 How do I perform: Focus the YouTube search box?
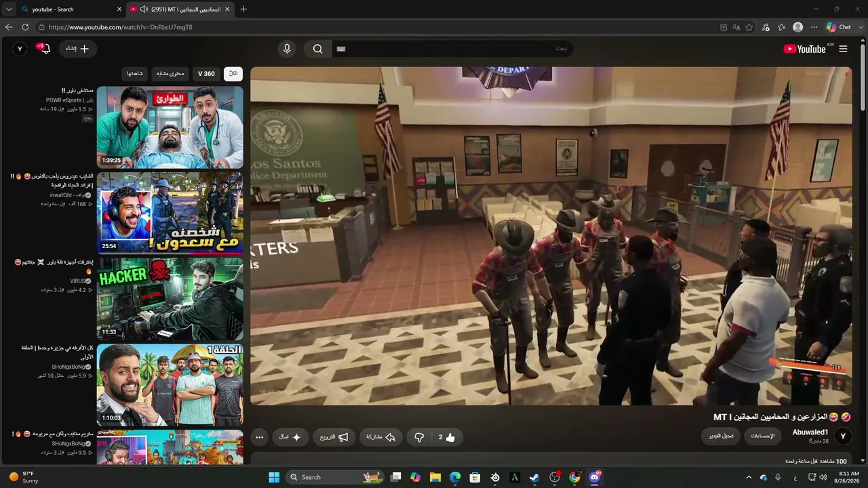[x=452, y=49]
